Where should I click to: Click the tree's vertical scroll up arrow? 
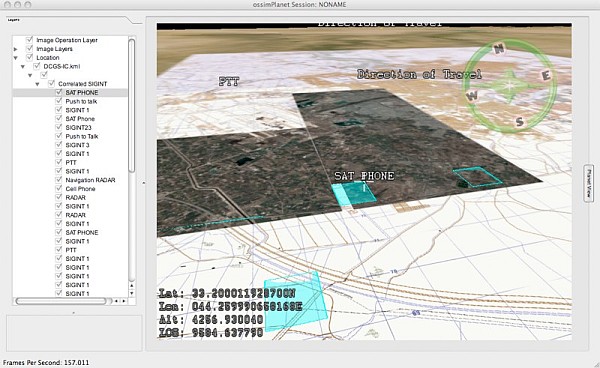click(132, 285)
